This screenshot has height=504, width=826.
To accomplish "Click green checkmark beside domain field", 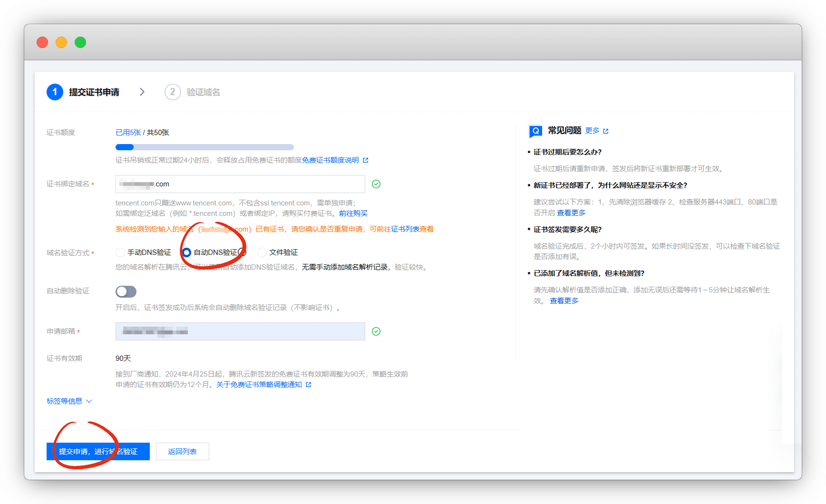I will [x=376, y=184].
